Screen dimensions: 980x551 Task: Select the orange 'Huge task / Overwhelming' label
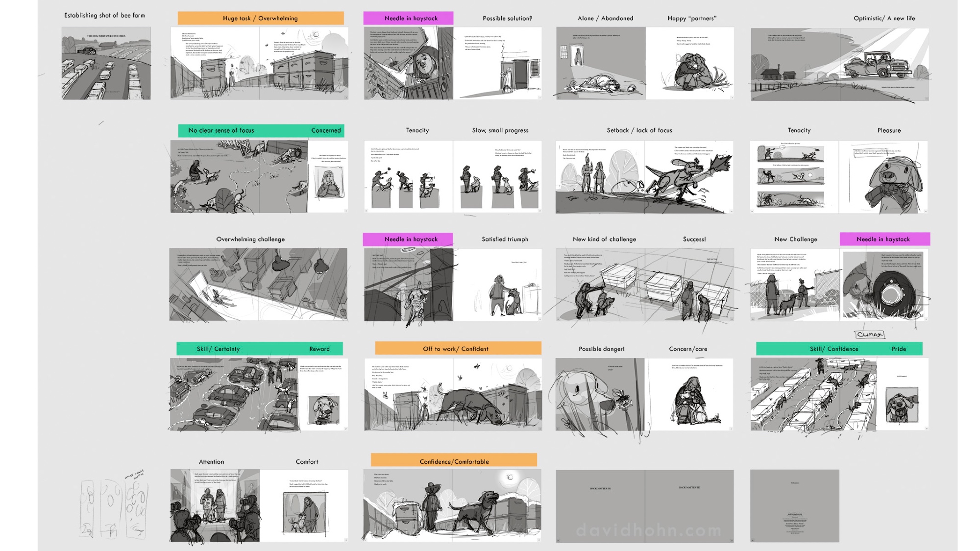click(x=260, y=18)
